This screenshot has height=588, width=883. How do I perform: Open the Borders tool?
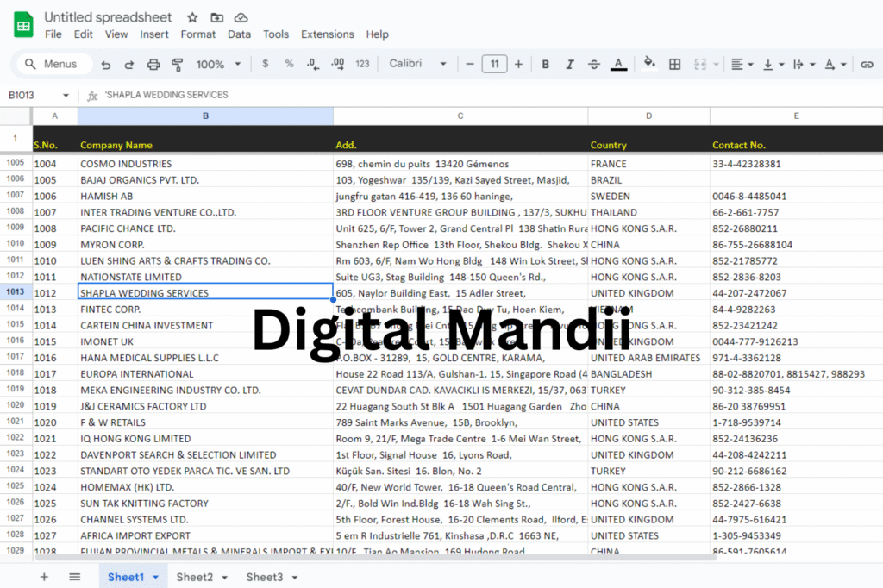click(x=675, y=65)
